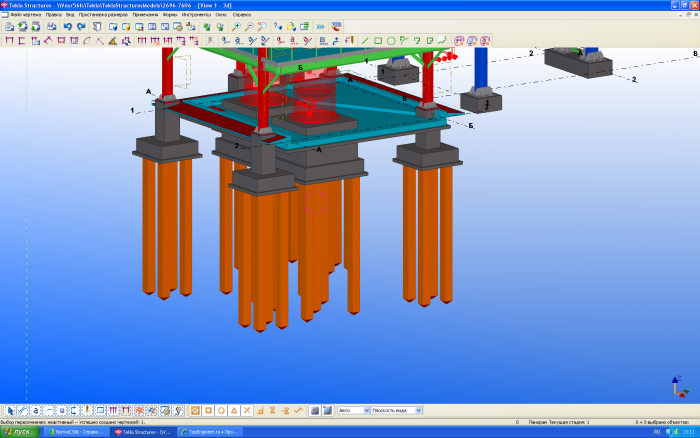700x438 pixels.
Task: Click the system tray clock
Action: tap(688, 432)
